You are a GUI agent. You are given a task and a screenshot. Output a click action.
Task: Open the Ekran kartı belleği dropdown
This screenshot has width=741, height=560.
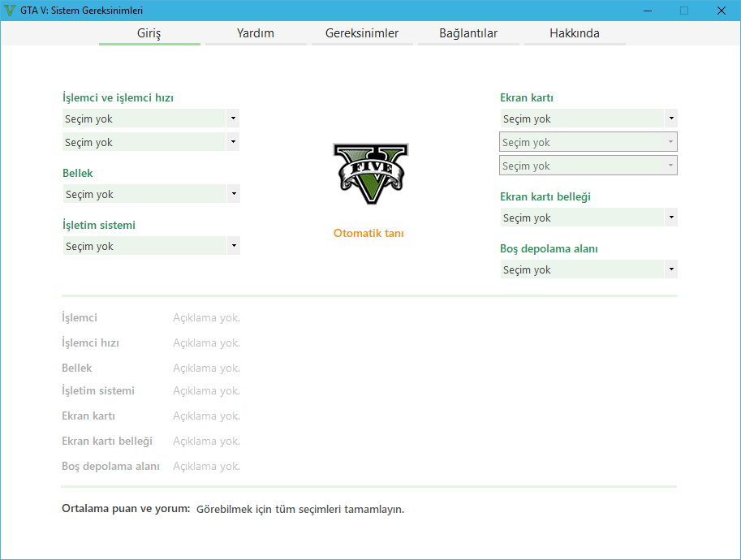coord(589,218)
